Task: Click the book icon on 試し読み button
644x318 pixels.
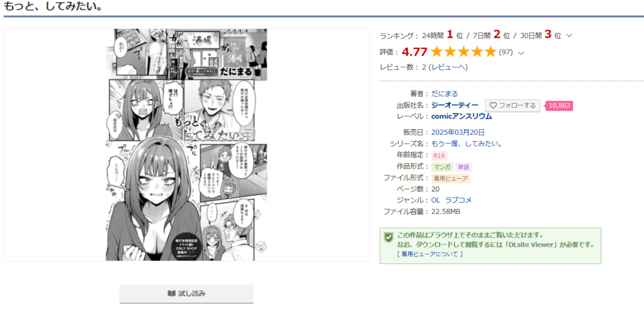Action: [171, 293]
